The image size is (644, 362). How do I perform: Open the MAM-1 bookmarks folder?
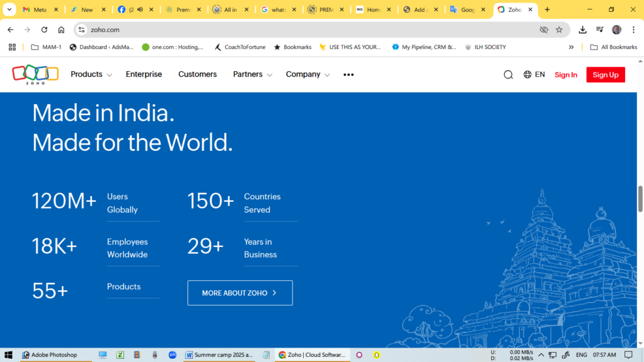coord(47,47)
